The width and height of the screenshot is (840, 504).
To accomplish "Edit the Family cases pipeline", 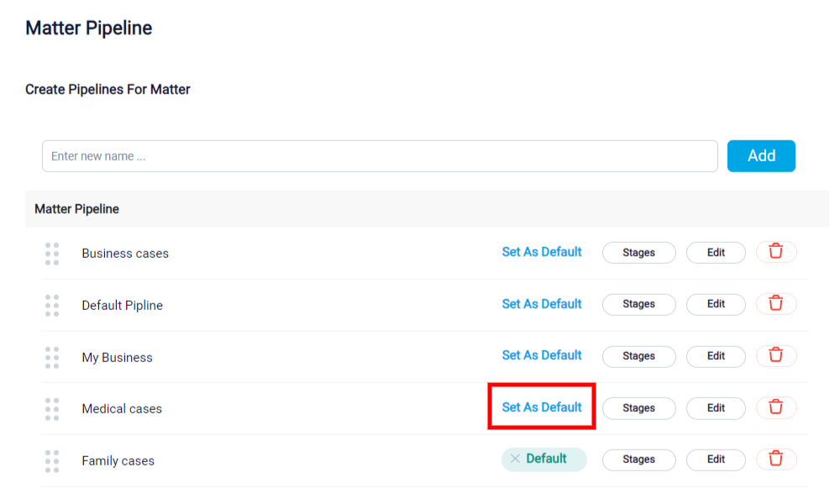I will pyautogui.click(x=716, y=459).
